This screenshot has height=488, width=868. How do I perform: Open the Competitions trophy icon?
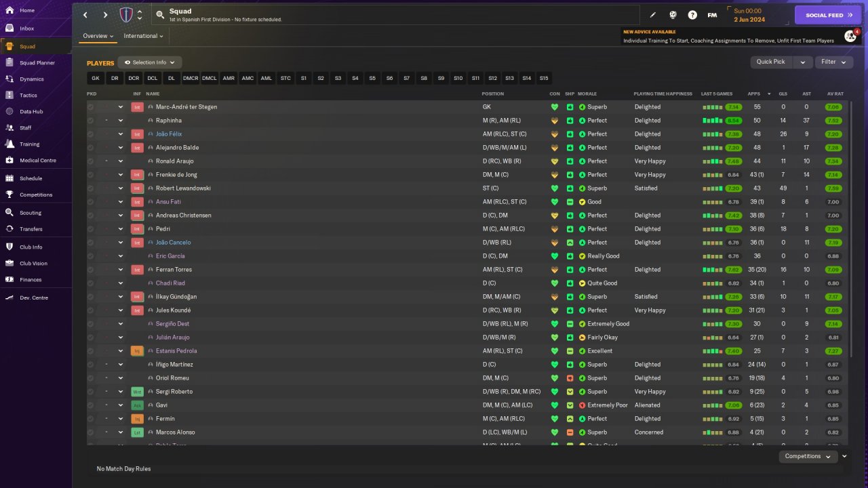[9, 195]
